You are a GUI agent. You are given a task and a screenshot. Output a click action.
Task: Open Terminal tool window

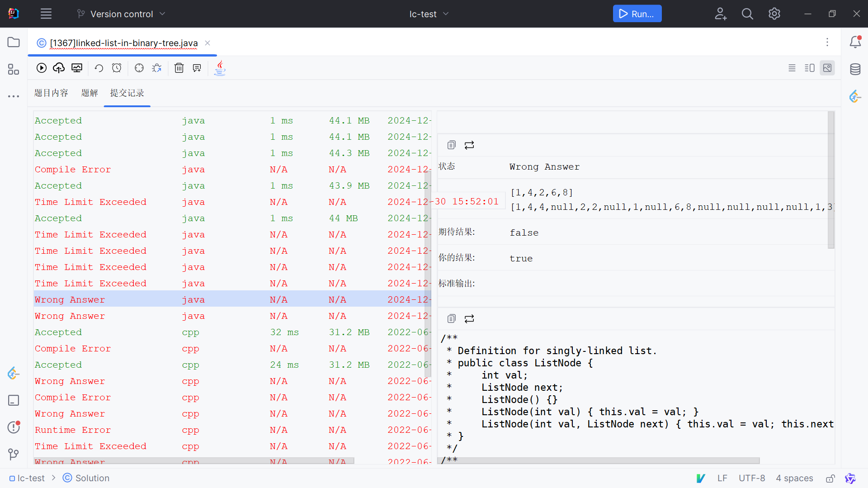[14, 400]
